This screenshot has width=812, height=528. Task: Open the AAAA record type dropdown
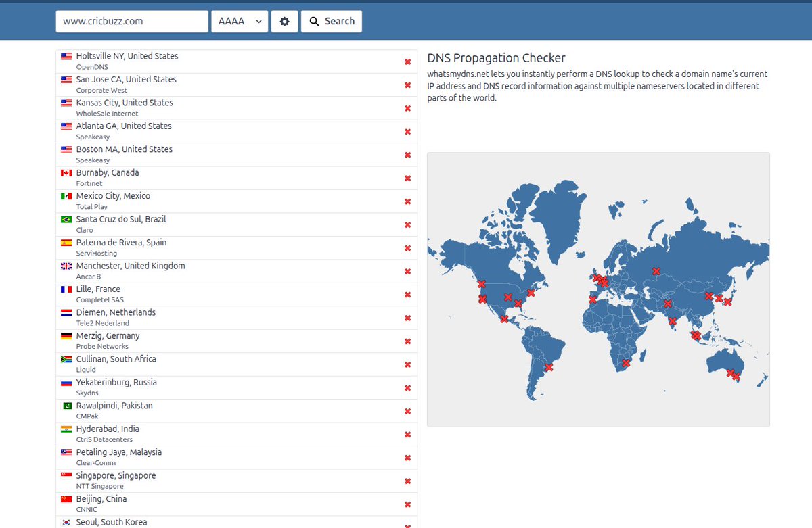(x=240, y=21)
